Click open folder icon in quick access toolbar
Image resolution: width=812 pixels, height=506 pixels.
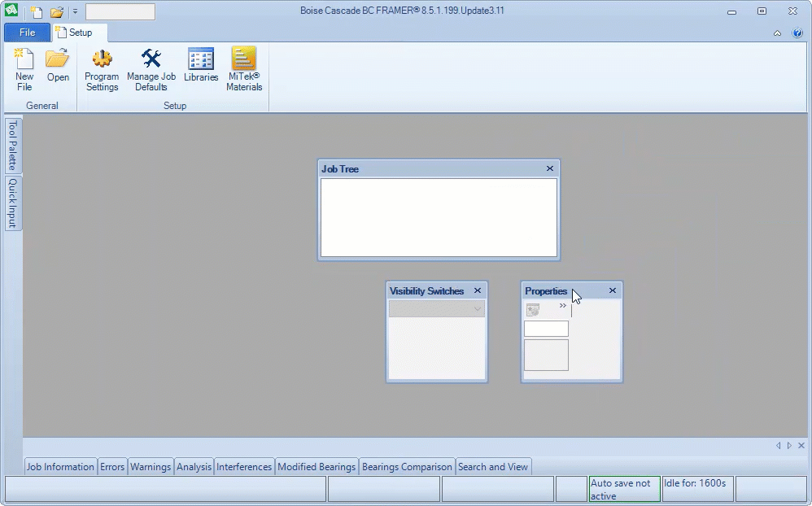[56, 11]
